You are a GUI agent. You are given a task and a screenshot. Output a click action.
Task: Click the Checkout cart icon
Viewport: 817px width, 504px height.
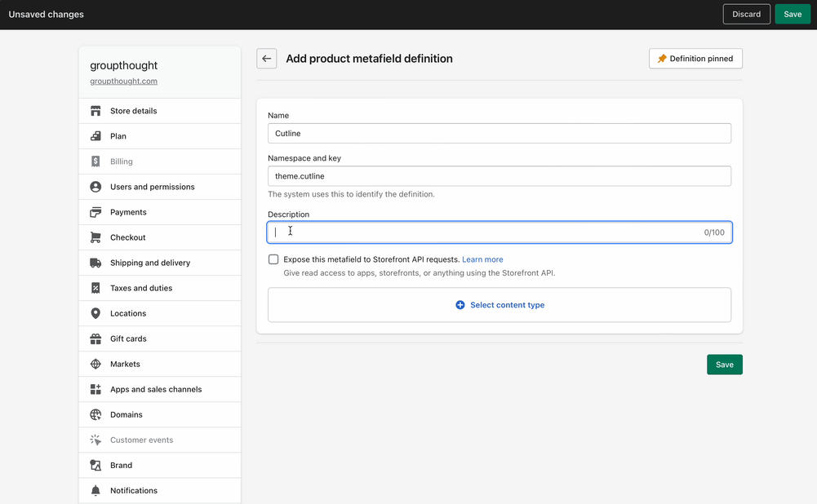[x=95, y=237]
